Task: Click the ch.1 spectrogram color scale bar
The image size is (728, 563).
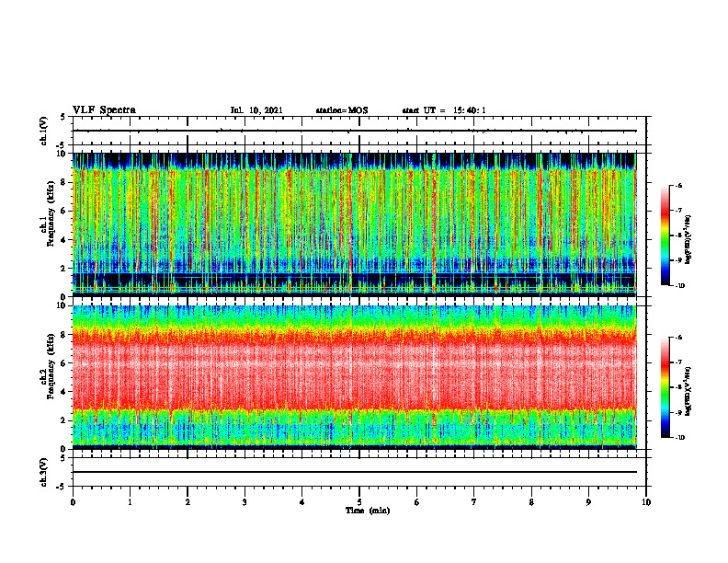Action: click(x=665, y=236)
